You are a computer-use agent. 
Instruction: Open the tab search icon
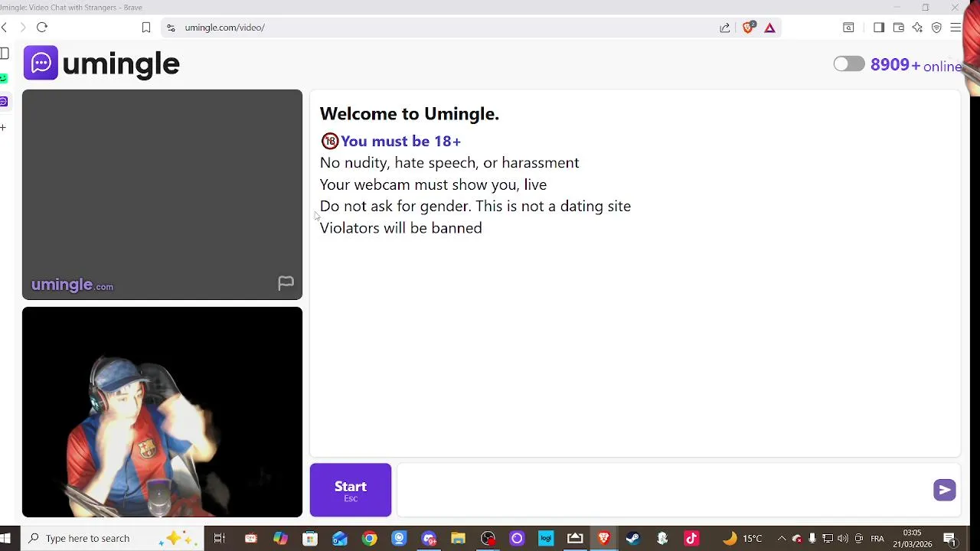coord(848,28)
